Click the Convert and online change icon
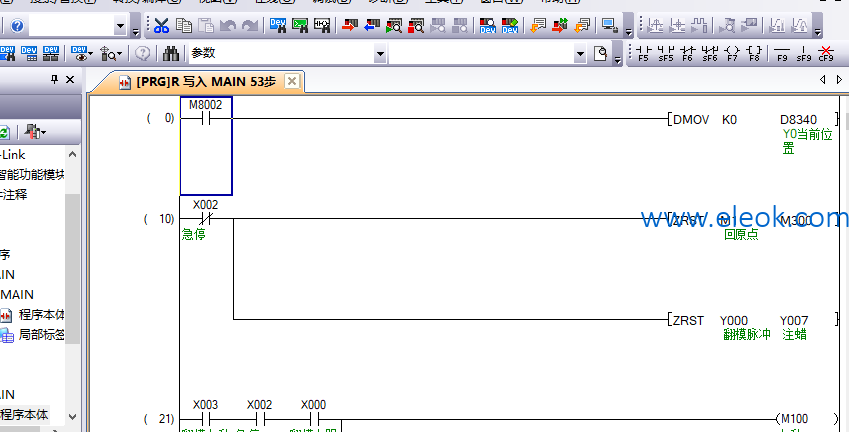Viewport: 849px width, 432px height. pyautogui.click(x=560, y=25)
